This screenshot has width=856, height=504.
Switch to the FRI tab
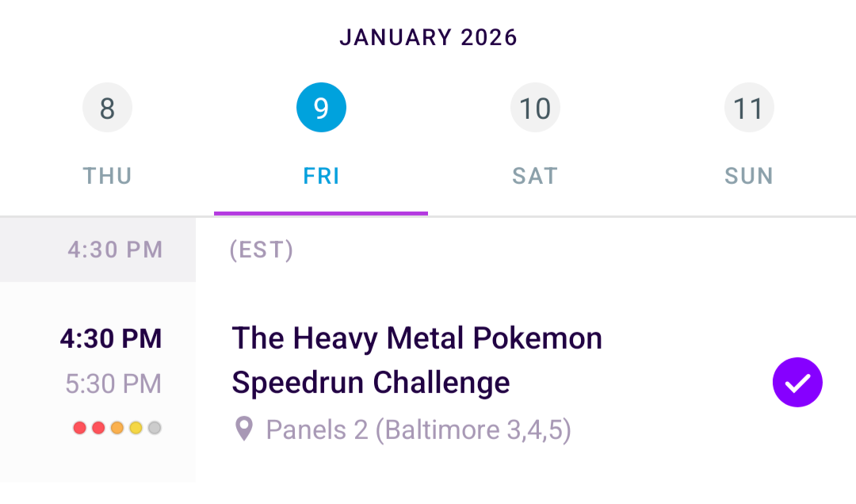coord(321,176)
